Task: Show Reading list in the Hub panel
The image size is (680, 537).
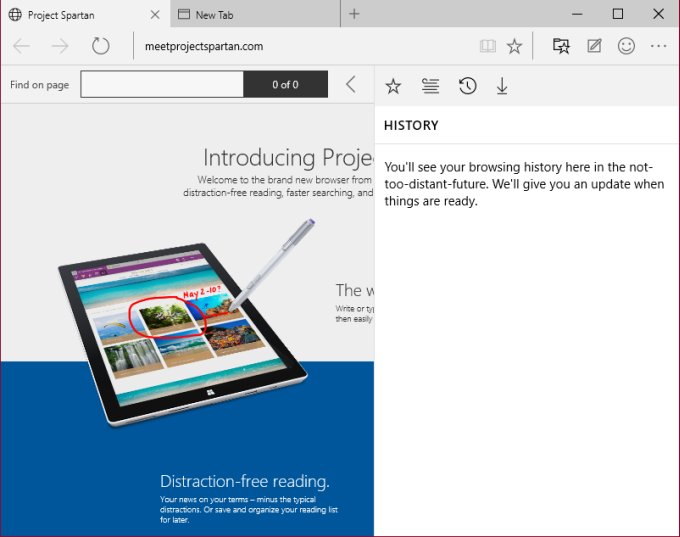Action: point(430,86)
